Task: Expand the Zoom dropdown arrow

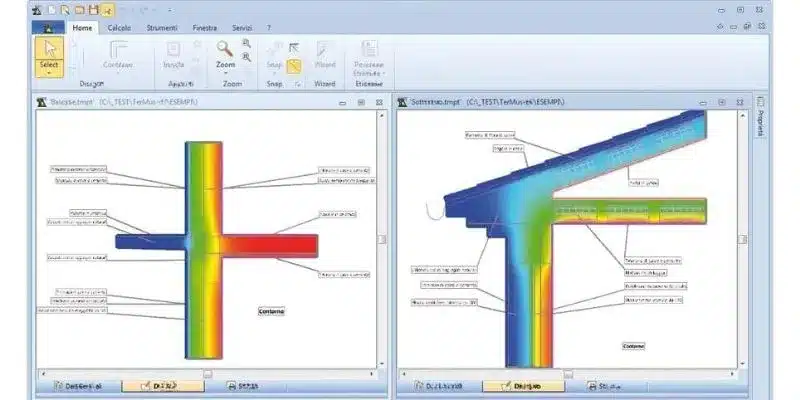Action: tap(226, 73)
